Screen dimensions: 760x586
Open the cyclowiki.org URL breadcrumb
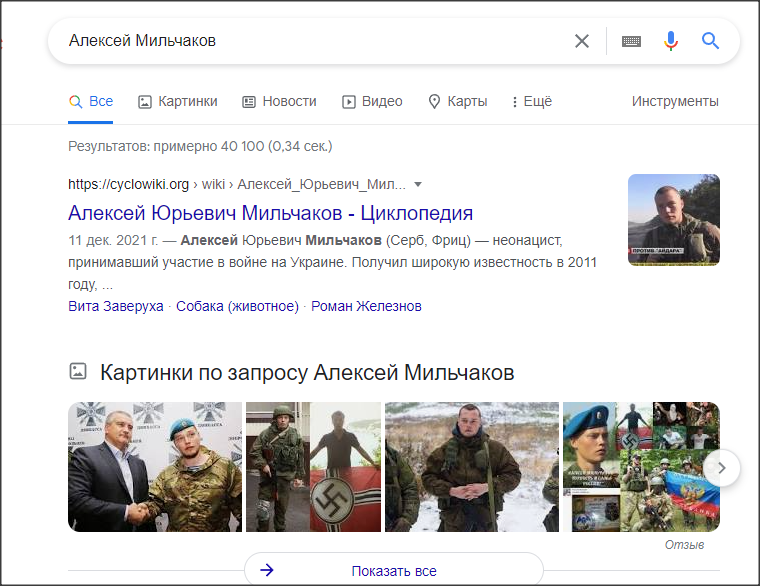[x=237, y=184]
